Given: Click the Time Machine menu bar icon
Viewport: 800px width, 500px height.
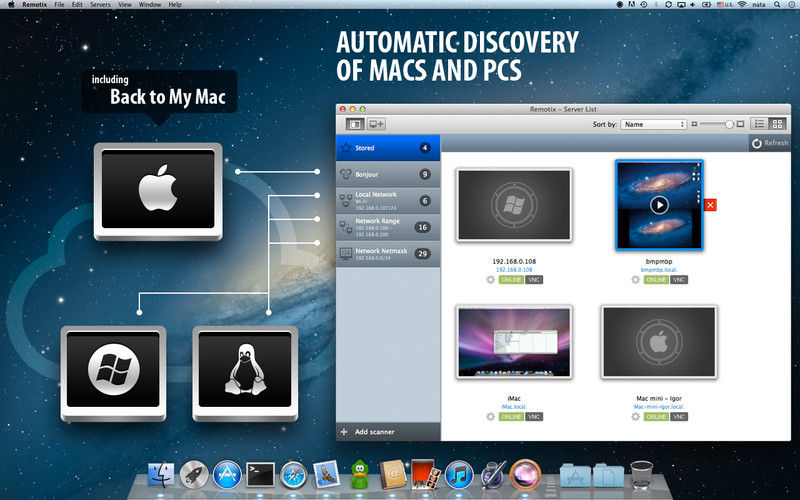Looking at the screenshot, I should coord(644,5).
